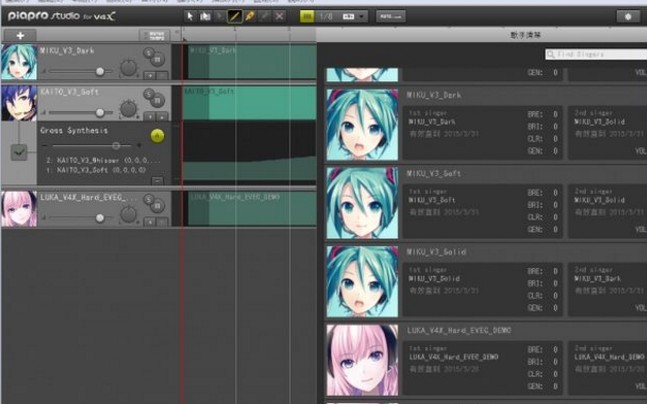Open the settings gear at top right
This screenshot has width=647, height=404.
point(627,16)
